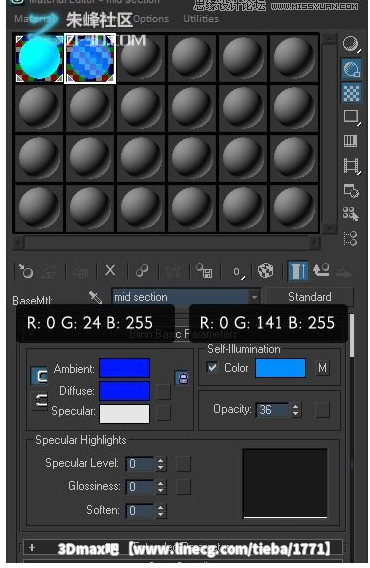Increase Opacity with the spinner up arrow
Screen dimensions: 370x568
tap(296, 406)
